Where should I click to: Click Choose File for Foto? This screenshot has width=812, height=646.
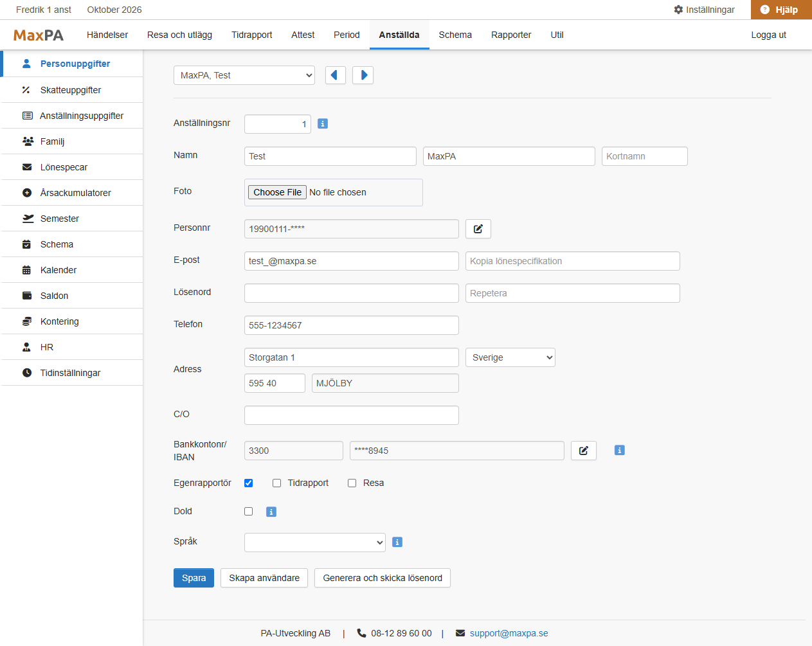[278, 192]
